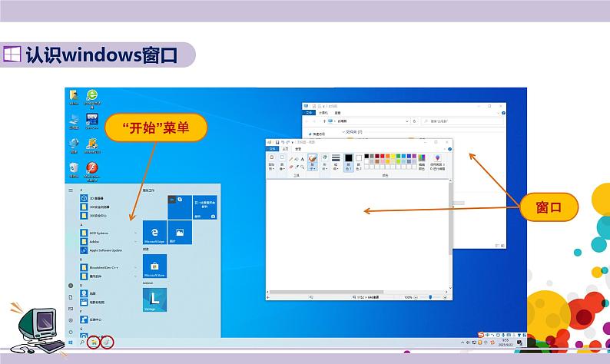This screenshot has height=364, width=610.
Task: Open the Paint icon on the taskbar
Action: coord(107,342)
